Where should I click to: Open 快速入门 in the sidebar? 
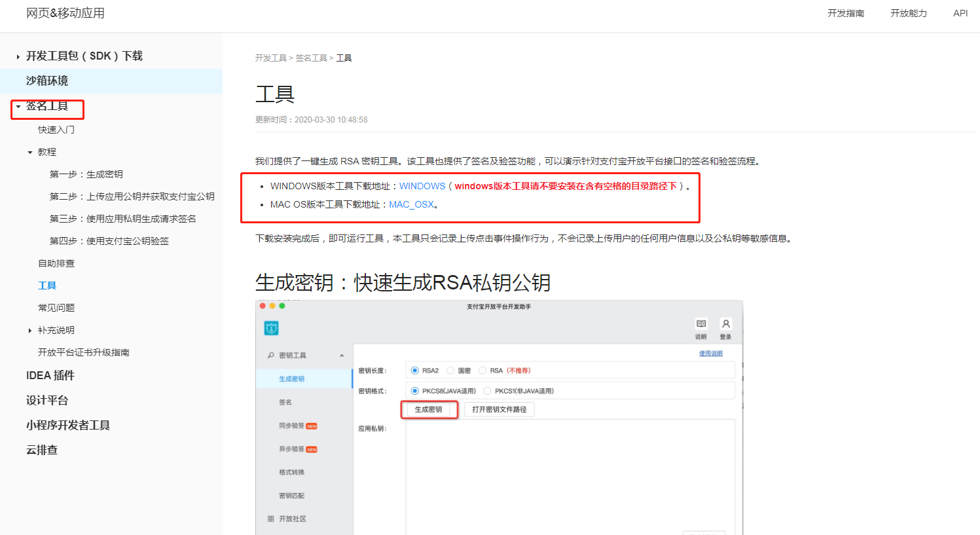[56, 130]
